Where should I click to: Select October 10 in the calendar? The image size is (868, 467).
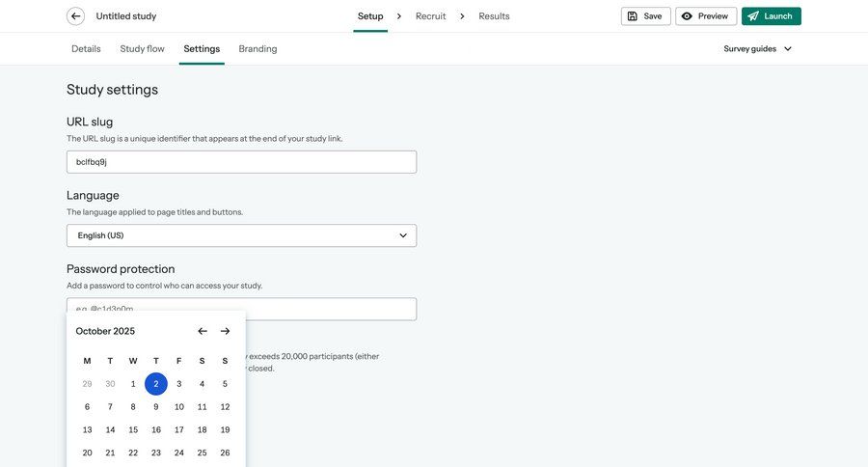pyautogui.click(x=179, y=407)
